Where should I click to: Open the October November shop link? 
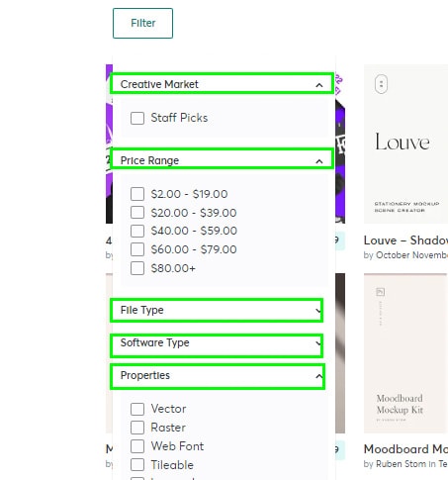[411, 255]
